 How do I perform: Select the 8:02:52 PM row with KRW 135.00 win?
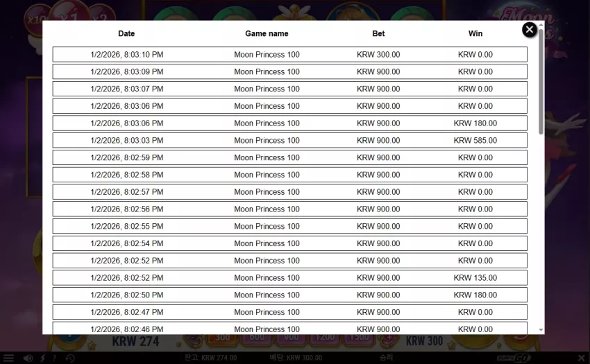click(289, 278)
